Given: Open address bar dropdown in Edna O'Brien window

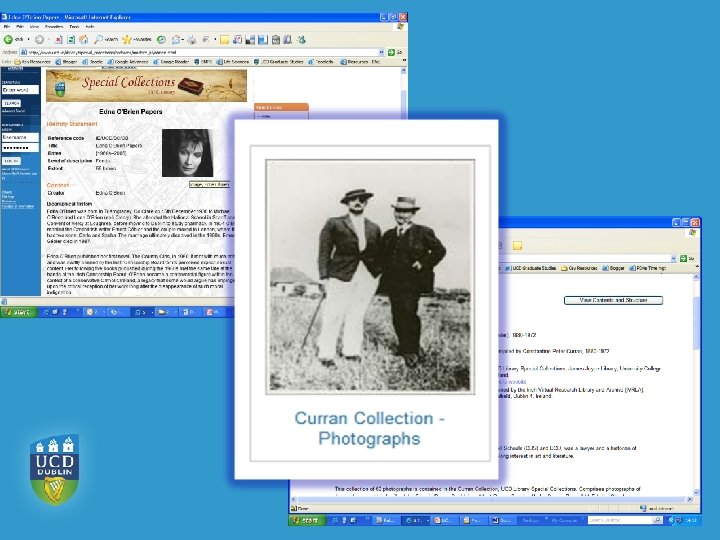Looking at the screenshot, I should point(381,52).
